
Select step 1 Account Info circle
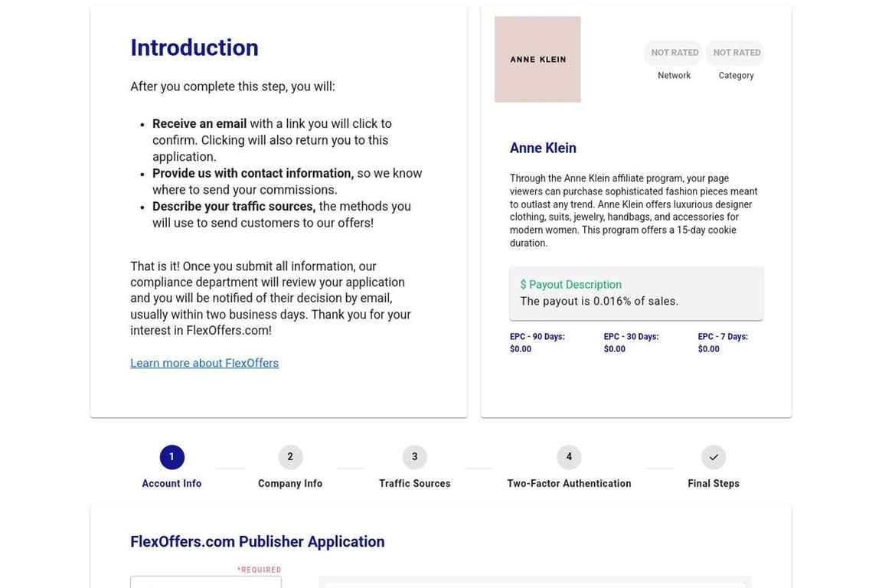171,457
